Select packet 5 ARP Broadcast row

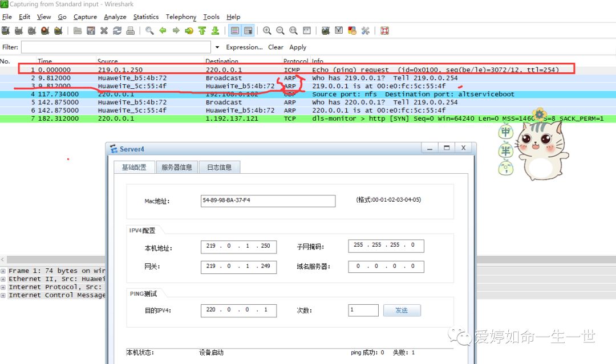click(x=308, y=103)
